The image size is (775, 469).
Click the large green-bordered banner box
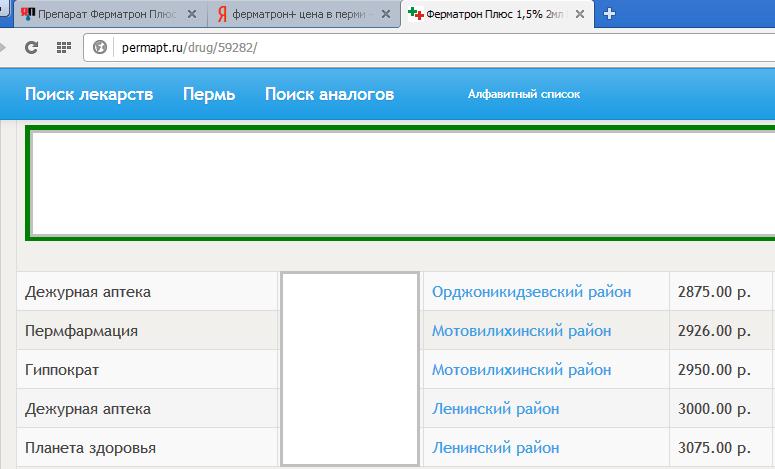click(x=400, y=182)
